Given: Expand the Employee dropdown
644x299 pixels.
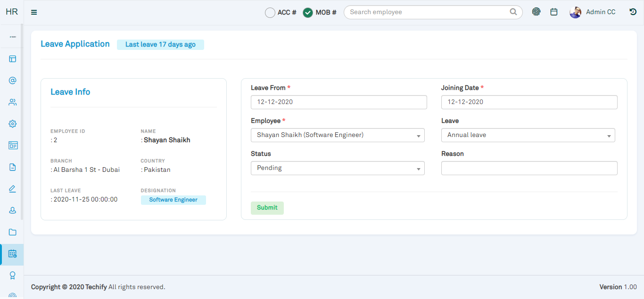Looking at the screenshot, I should pyautogui.click(x=338, y=135).
